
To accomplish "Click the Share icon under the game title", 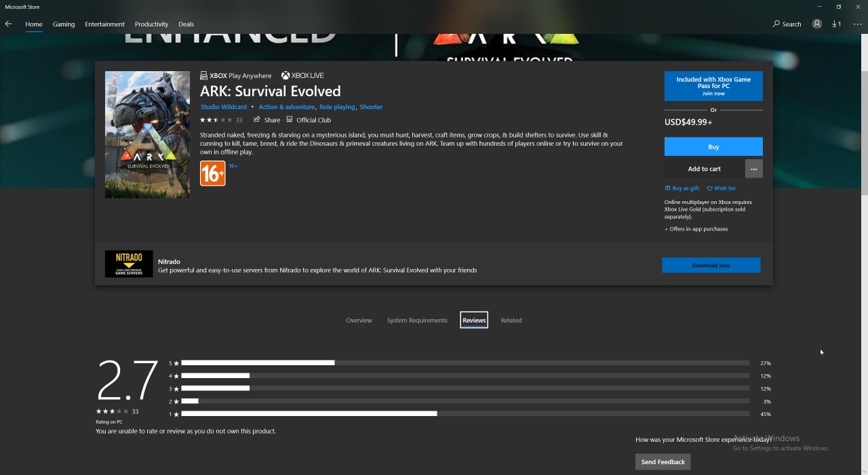I will tap(267, 120).
